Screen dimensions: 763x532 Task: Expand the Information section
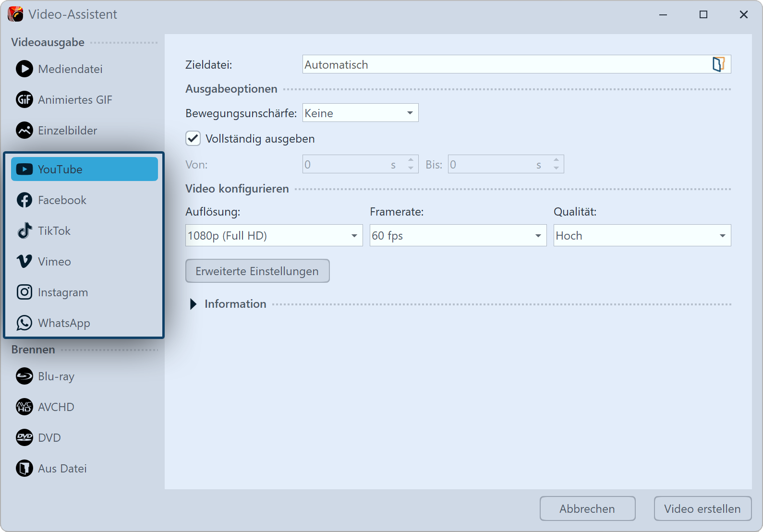click(x=194, y=304)
